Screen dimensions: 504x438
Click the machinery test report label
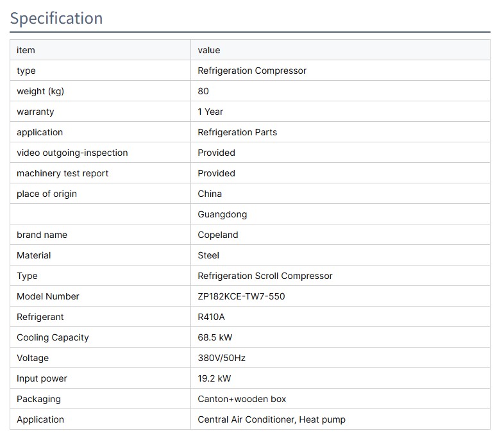[x=63, y=173]
